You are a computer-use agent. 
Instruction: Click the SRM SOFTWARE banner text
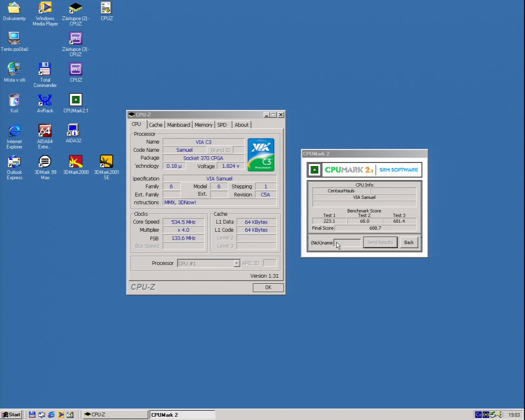tap(399, 170)
